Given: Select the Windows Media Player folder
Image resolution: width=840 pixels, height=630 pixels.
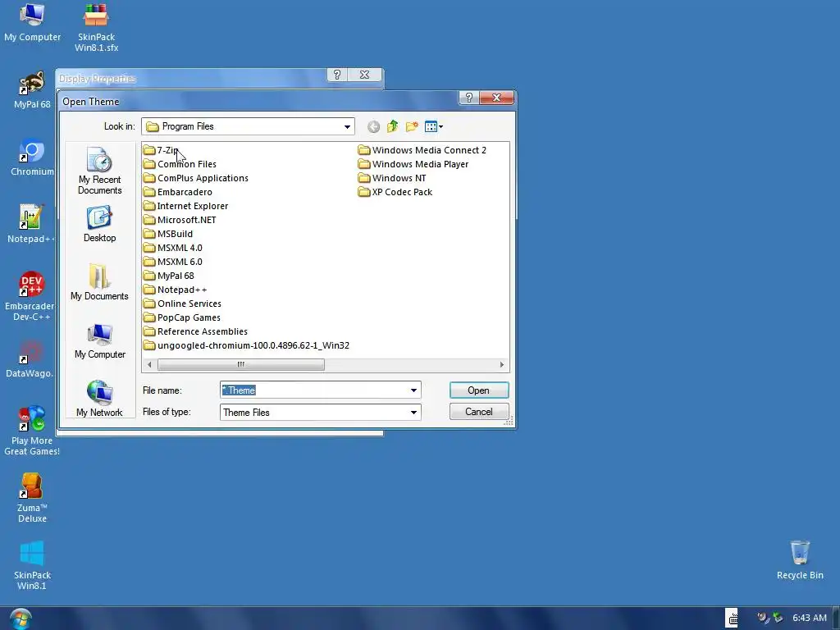Looking at the screenshot, I should point(413,164).
